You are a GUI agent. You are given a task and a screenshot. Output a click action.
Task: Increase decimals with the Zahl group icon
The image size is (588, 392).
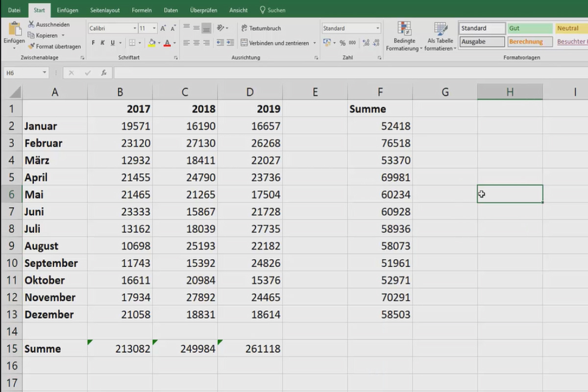pos(366,42)
